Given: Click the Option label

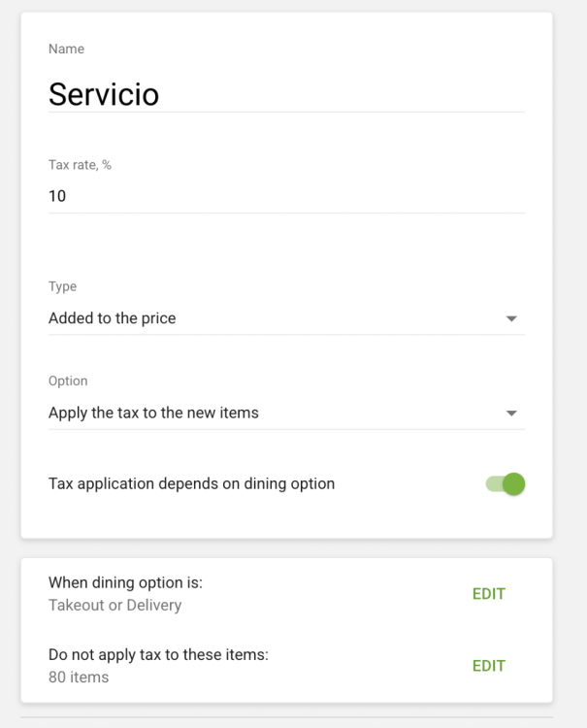Looking at the screenshot, I should coord(68,381).
